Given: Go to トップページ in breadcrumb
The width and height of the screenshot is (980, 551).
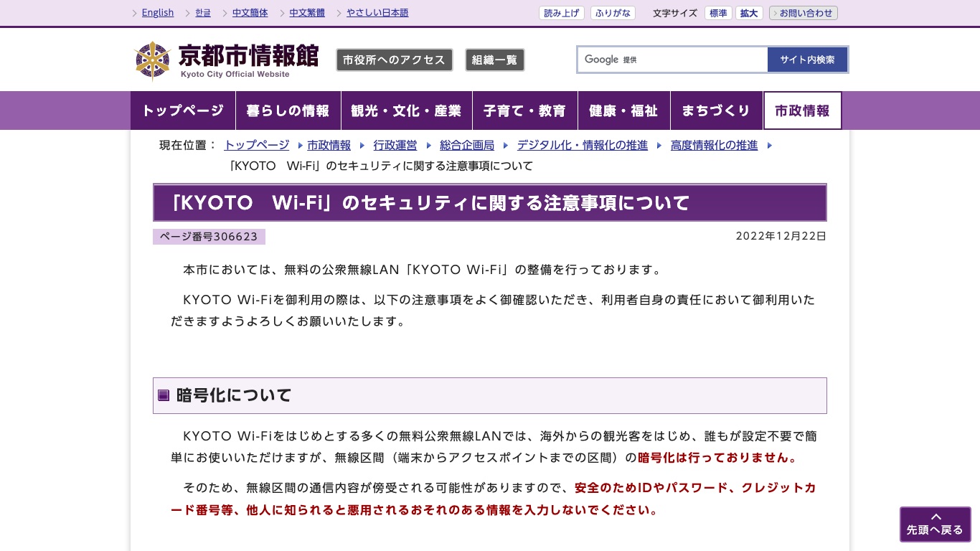Looking at the screenshot, I should click(257, 145).
